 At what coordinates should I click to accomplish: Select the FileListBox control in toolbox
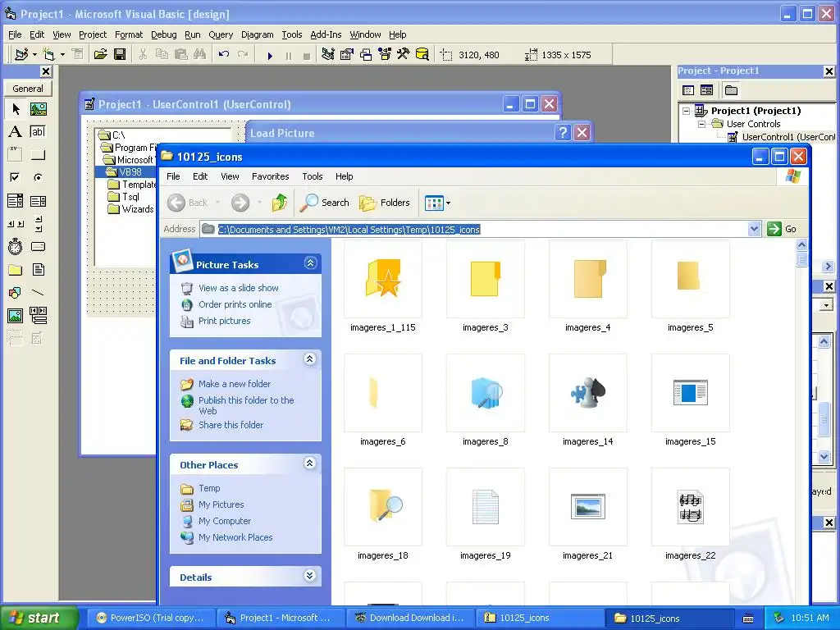[x=38, y=269]
